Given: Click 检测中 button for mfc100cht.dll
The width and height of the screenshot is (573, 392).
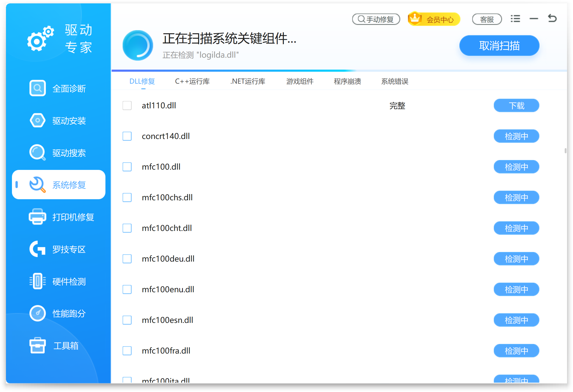Looking at the screenshot, I should [516, 228].
